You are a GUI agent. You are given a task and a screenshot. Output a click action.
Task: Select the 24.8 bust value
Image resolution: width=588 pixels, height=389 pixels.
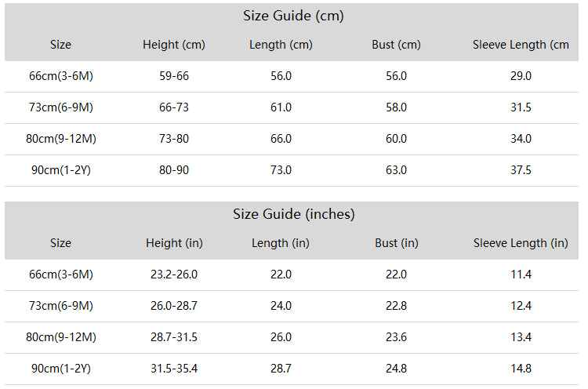(x=397, y=369)
